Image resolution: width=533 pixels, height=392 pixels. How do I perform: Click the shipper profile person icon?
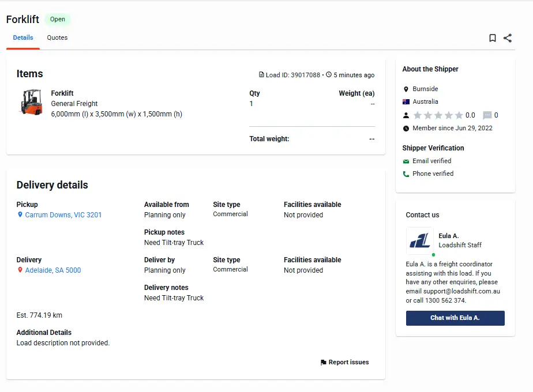406,115
